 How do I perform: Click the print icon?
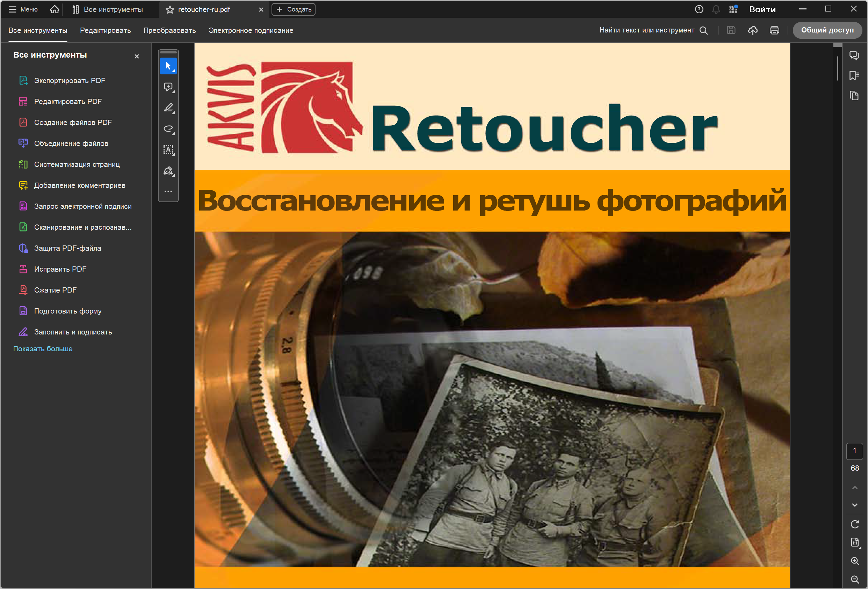774,30
